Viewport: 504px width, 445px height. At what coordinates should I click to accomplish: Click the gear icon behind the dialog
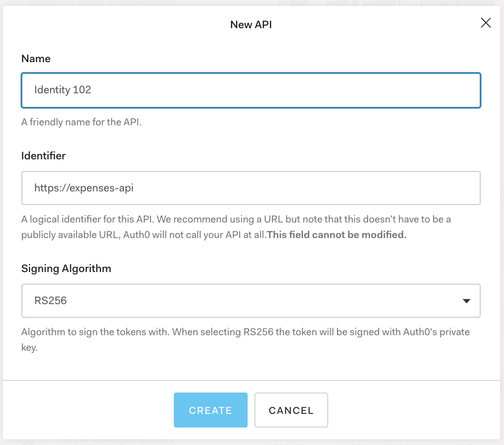point(27,442)
